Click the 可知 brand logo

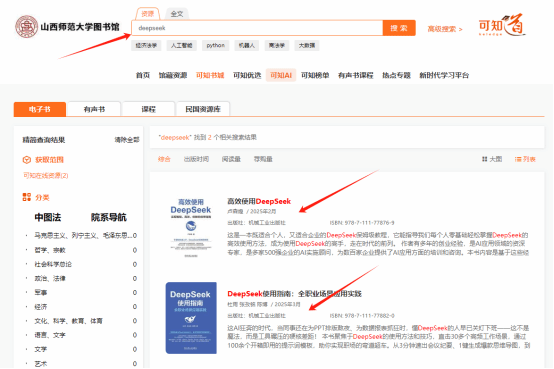click(x=502, y=25)
